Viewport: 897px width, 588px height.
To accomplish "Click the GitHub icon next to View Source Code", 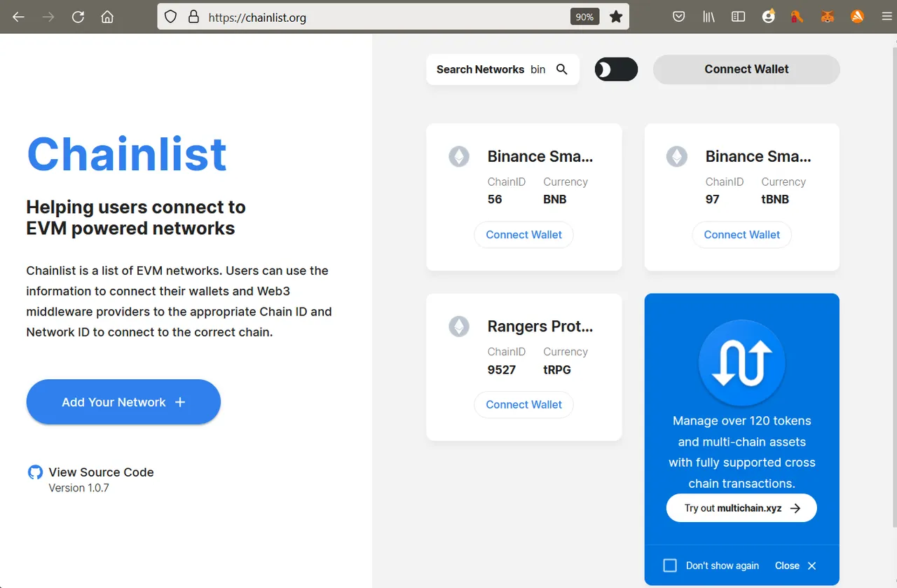I will (x=35, y=472).
